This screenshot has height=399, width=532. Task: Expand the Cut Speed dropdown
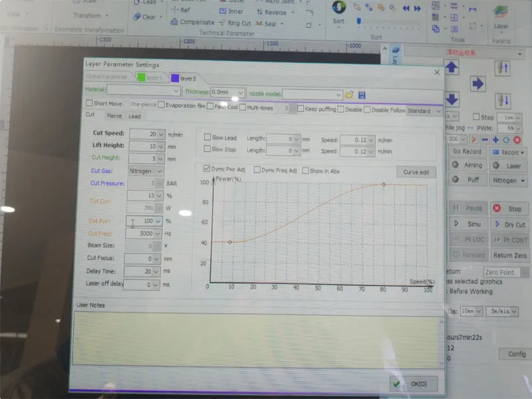click(x=161, y=134)
